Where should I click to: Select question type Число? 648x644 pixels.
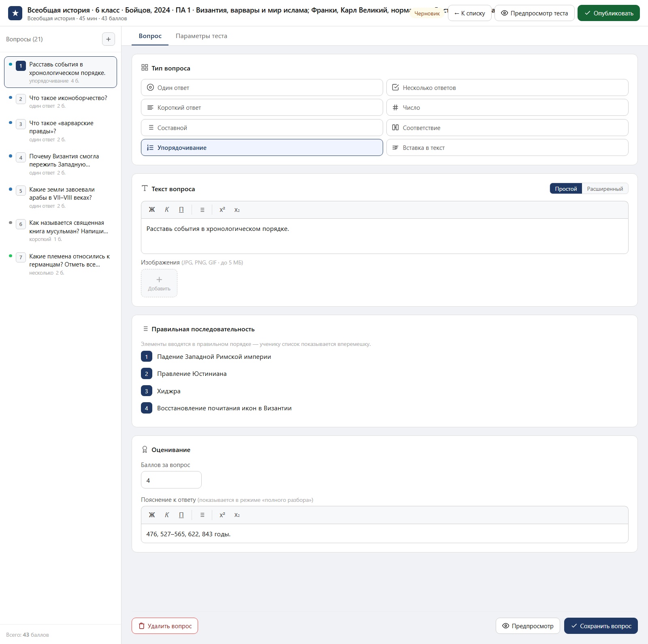click(507, 107)
